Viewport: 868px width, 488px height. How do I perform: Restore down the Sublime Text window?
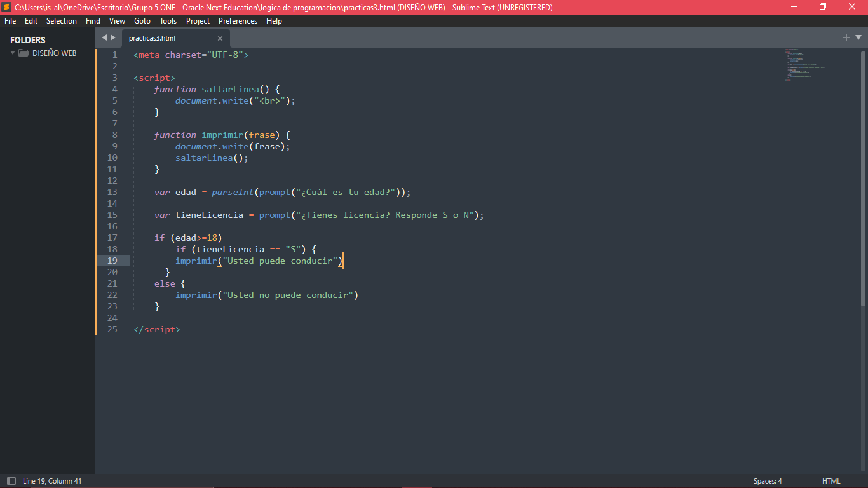823,7
